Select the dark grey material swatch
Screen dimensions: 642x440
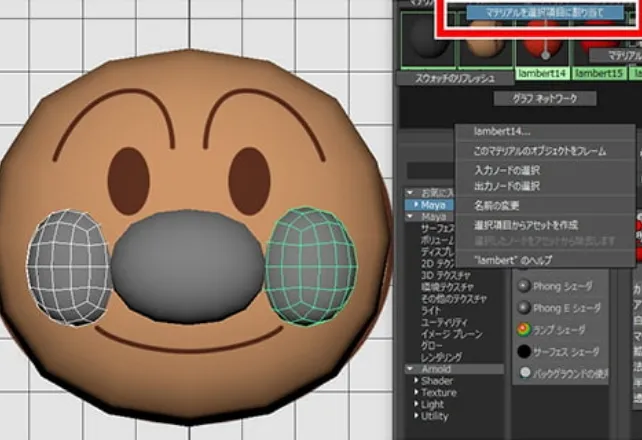[428, 39]
